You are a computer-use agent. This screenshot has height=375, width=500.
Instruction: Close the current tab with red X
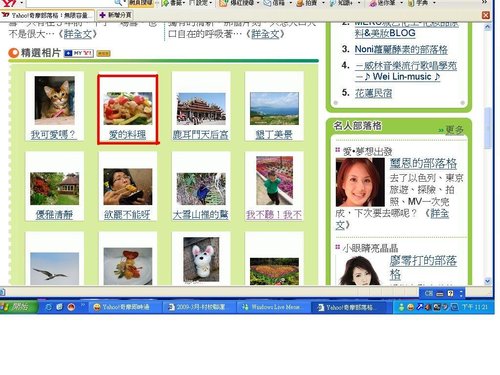[486, 15]
